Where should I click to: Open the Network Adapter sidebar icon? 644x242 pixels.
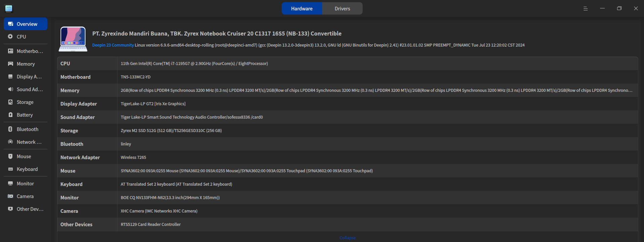coord(10,142)
